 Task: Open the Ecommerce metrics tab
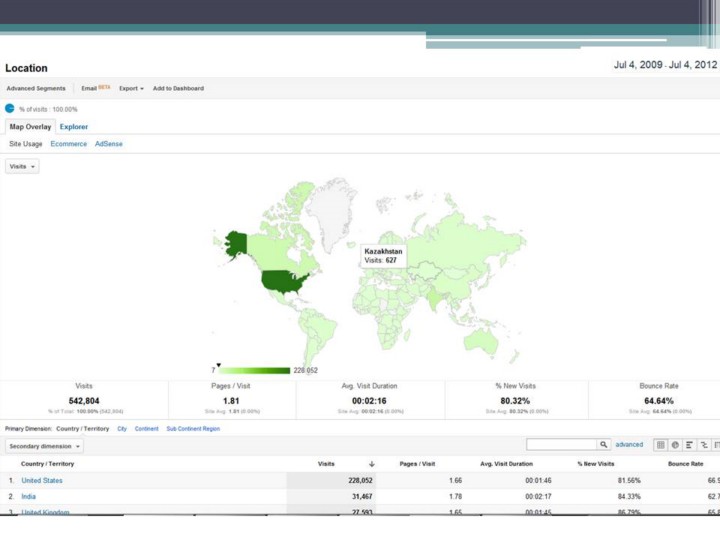pyautogui.click(x=68, y=144)
